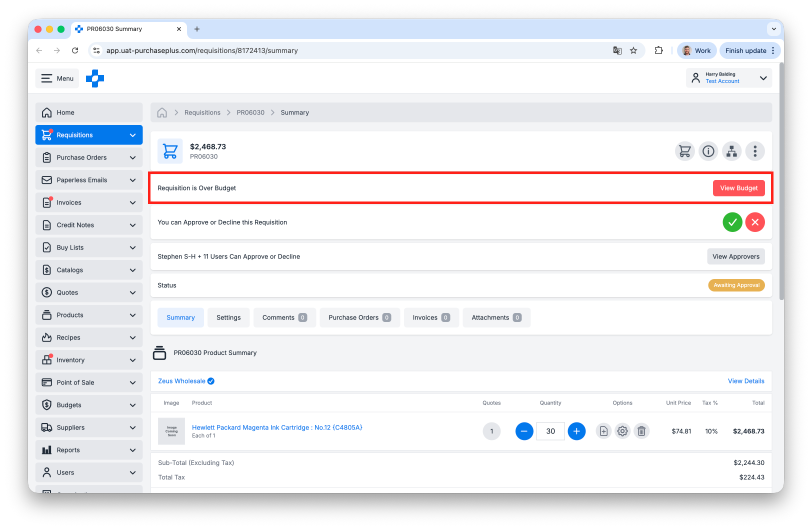This screenshot has height=530, width=812.
Task: Click the View Approvers button
Action: [x=735, y=256]
